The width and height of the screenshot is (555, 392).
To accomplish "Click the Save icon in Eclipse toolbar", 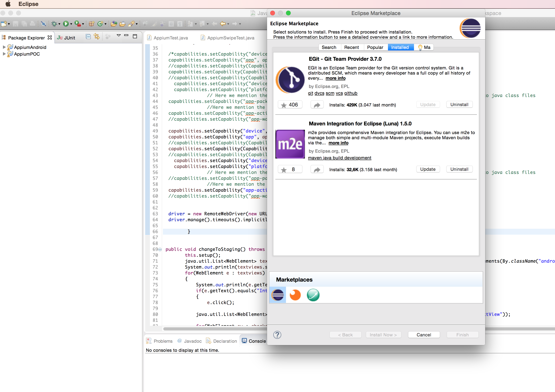I will 16,24.
